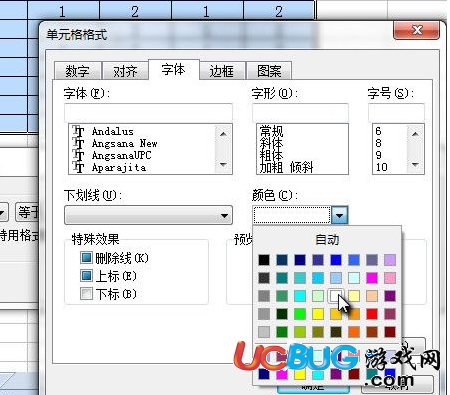Click up arrow of size list scrollbar
This screenshot has width=450, height=395.
415,134
